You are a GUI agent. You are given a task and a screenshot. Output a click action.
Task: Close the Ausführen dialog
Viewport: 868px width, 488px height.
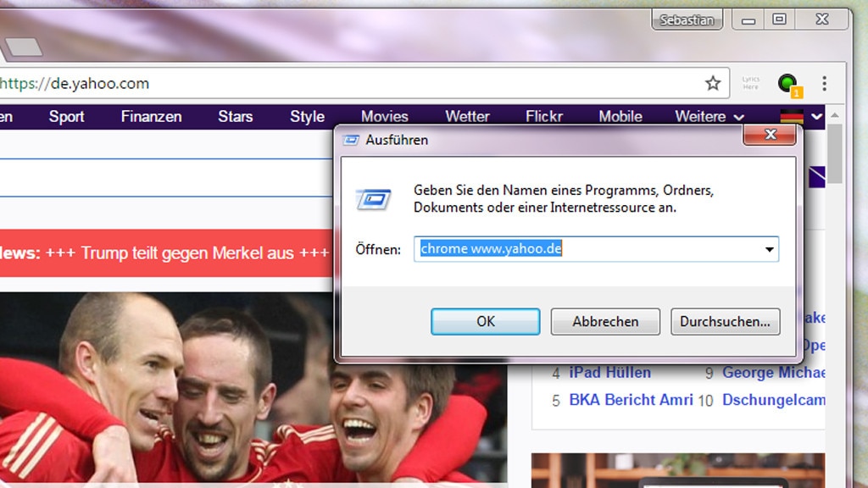(x=770, y=135)
